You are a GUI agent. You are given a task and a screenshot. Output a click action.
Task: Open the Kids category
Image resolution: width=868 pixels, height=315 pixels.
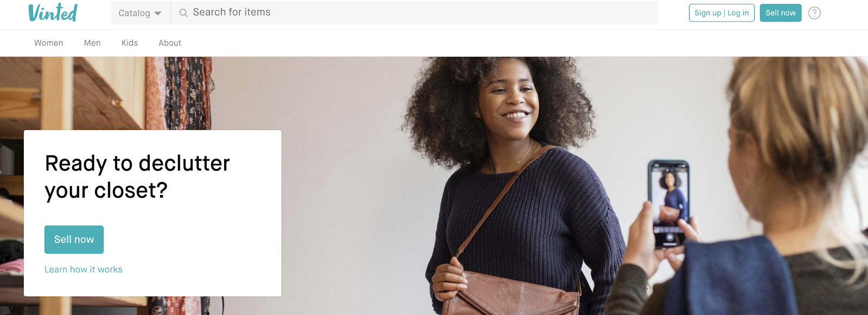(130, 43)
